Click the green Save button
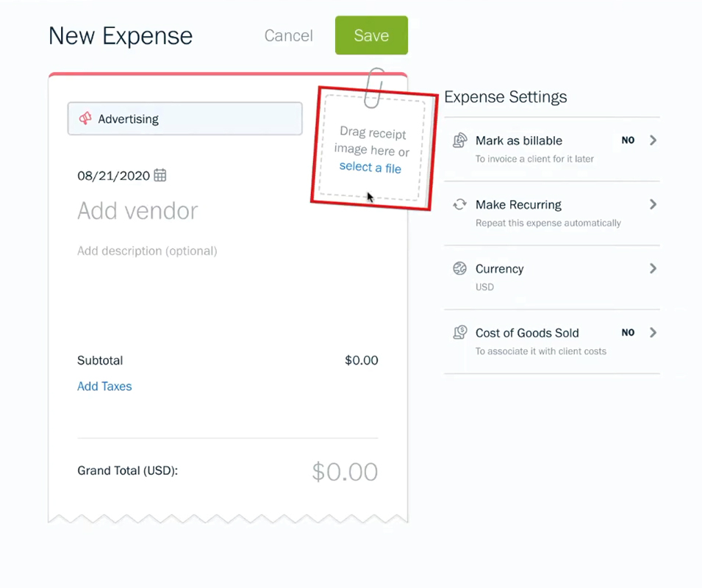The height and width of the screenshot is (588, 702). pos(371,35)
